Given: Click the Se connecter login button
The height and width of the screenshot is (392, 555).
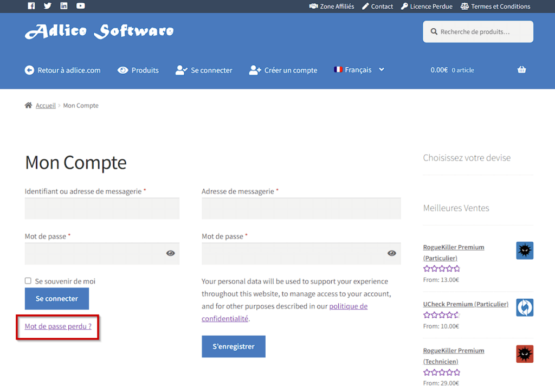Looking at the screenshot, I should click(57, 299).
